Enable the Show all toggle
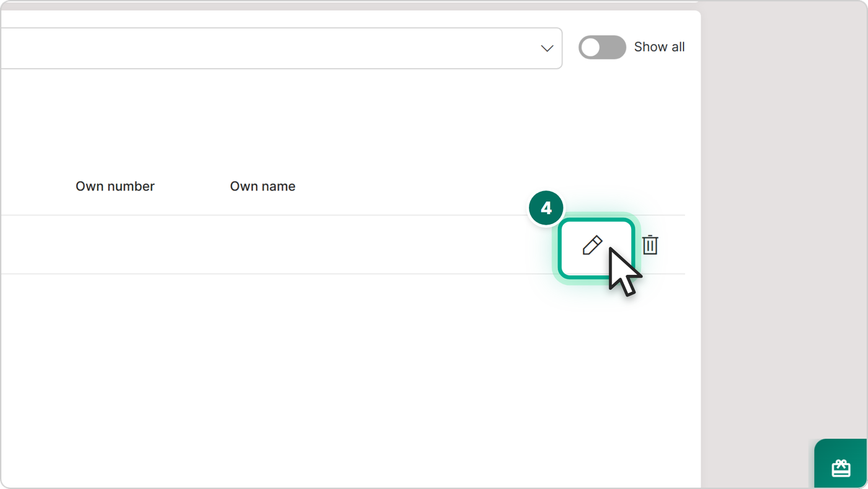868x489 pixels. pos(602,47)
